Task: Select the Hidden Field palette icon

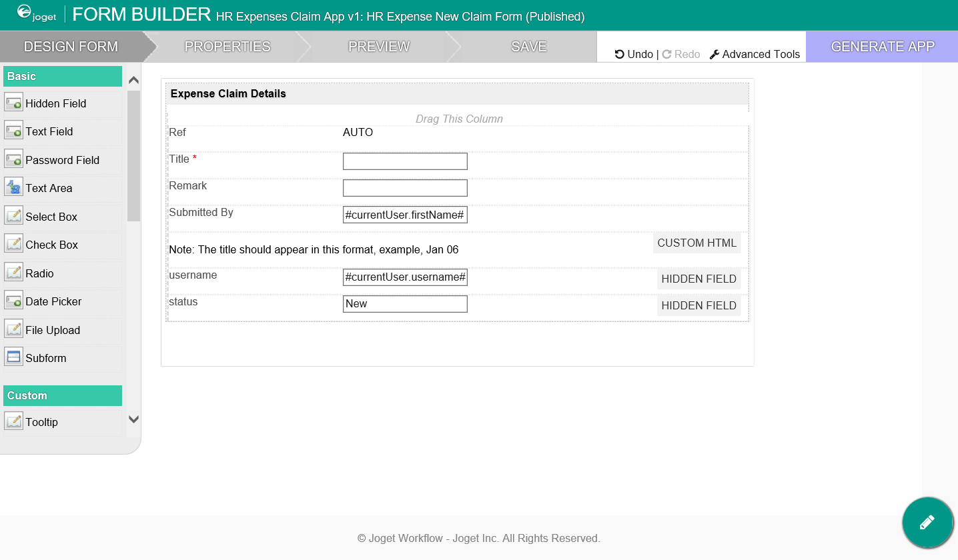Action: pyautogui.click(x=13, y=103)
